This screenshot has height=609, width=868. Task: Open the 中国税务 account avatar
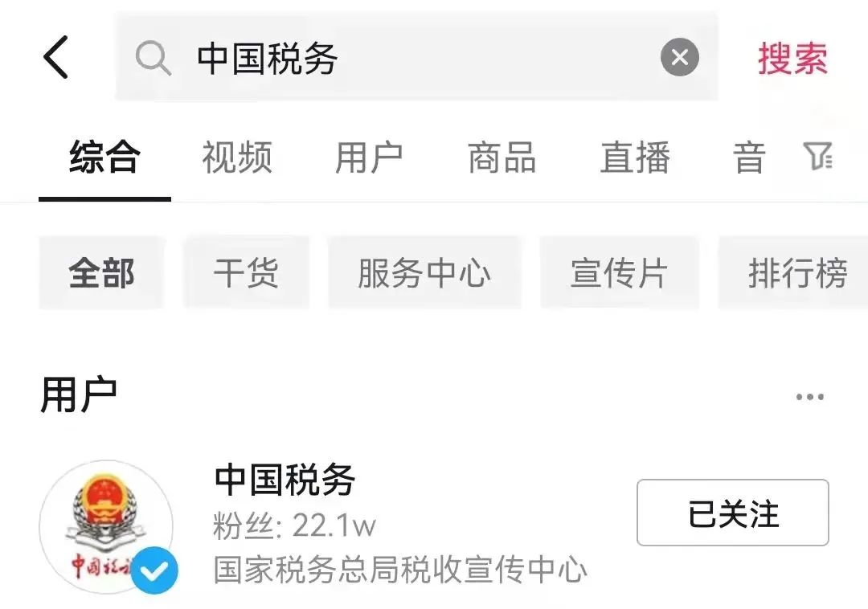106,526
